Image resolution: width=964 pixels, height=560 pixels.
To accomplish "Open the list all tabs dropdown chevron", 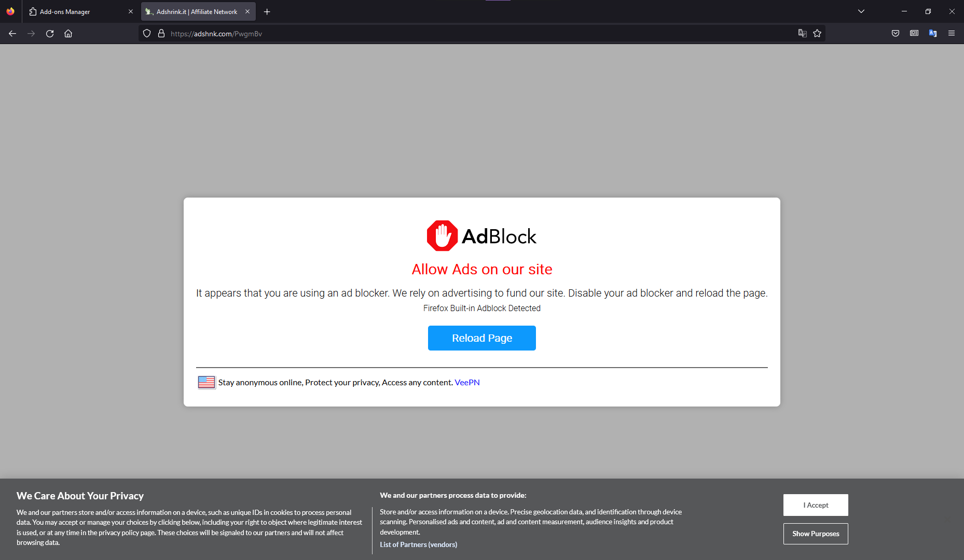I will tap(860, 11).
